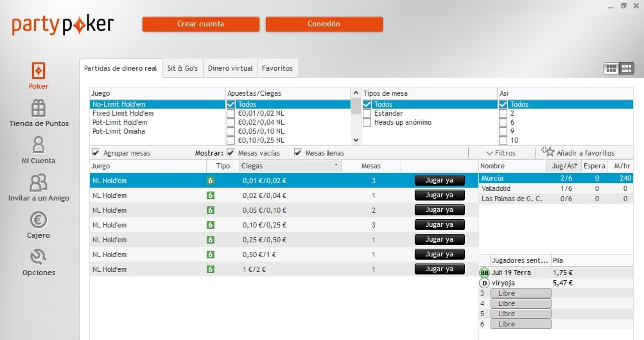Check the €0,02/0,04 NL stakes box

click(231, 123)
